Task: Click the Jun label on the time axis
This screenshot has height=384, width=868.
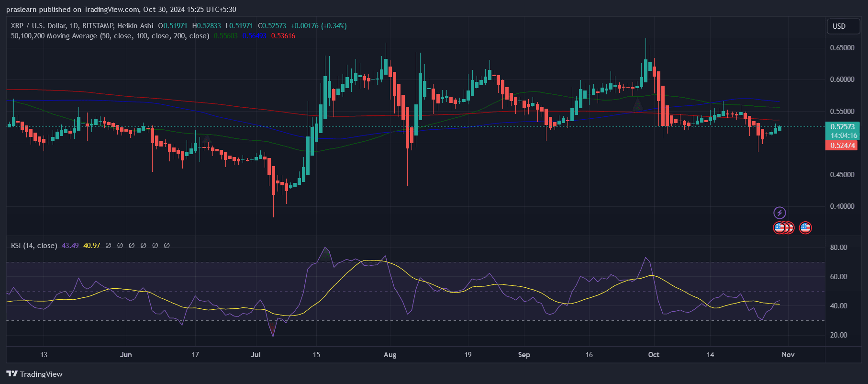Action: click(x=126, y=355)
